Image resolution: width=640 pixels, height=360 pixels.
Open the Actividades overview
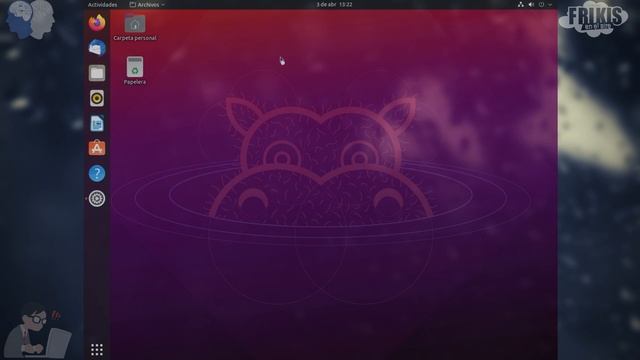click(x=102, y=4)
